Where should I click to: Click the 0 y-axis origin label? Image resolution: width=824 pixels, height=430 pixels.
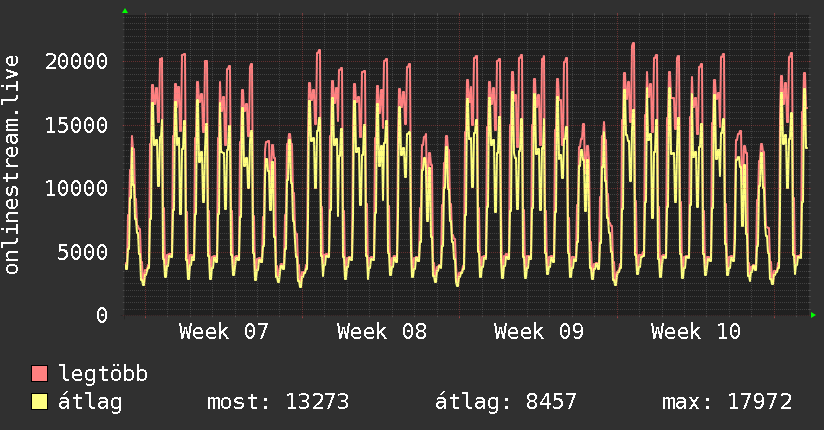click(102, 315)
